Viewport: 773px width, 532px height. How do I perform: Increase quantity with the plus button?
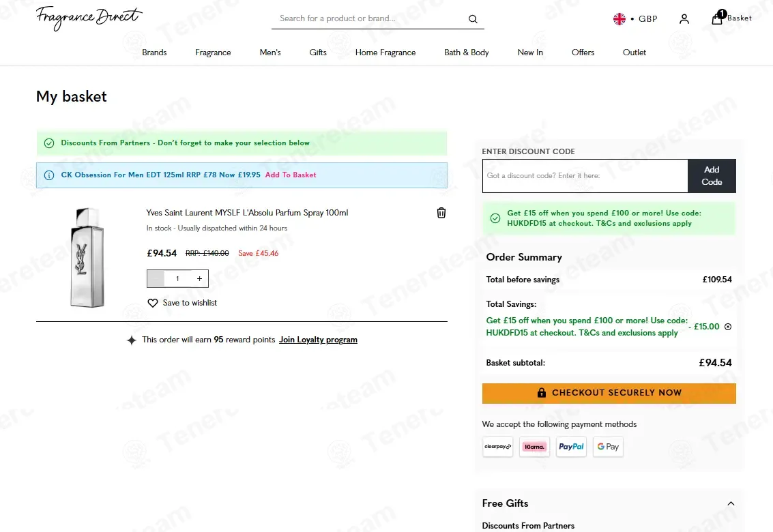tap(199, 278)
